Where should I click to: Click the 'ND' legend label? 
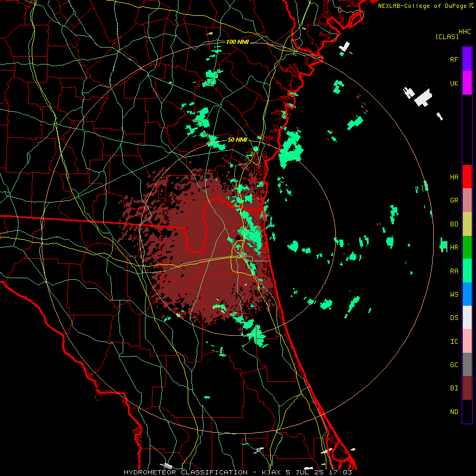click(454, 411)
